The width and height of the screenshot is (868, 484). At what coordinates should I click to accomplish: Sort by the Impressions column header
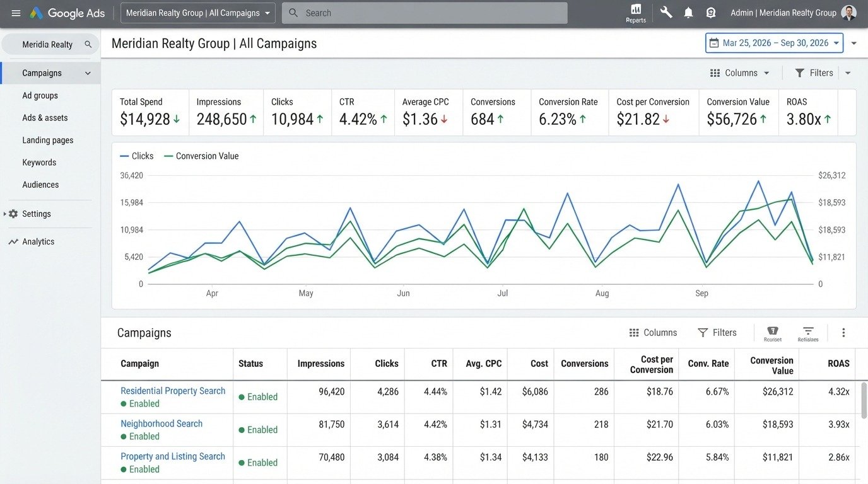[321, 364]
